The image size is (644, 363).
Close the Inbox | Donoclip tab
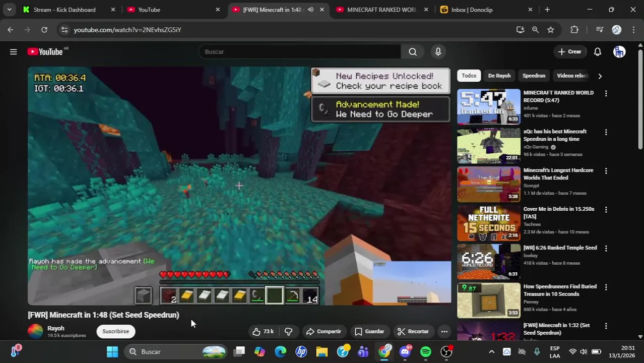tap(530, 10)
